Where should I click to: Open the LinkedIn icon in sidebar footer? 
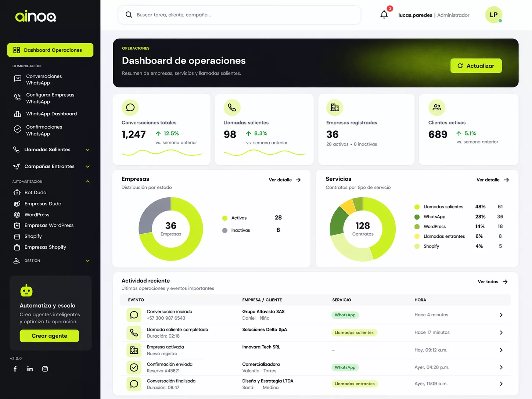(30, 369)
